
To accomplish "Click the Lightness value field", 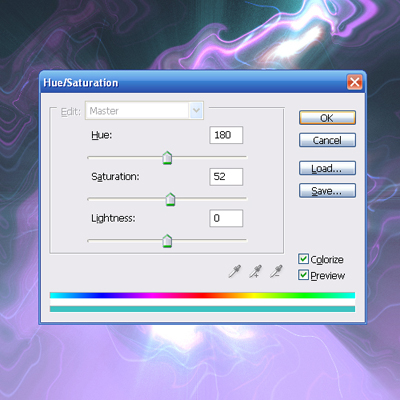I will tap(226, 218).
